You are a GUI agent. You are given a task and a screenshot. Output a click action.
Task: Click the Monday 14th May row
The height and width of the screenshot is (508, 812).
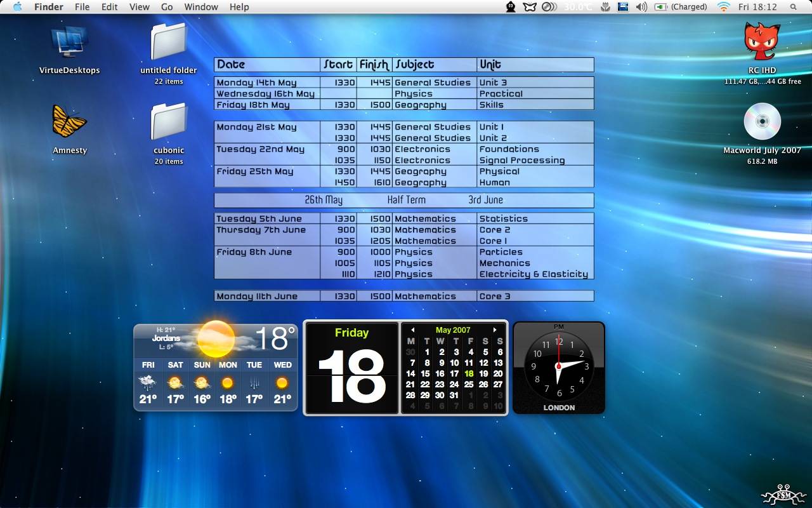coord(404,83)
